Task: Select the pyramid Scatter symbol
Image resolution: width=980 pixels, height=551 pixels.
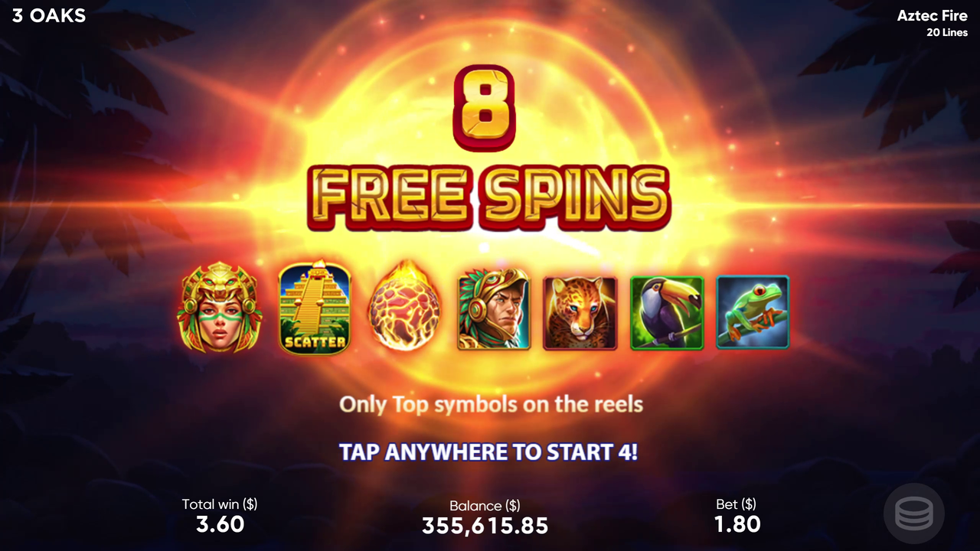Action: click(x=315, y=308)
